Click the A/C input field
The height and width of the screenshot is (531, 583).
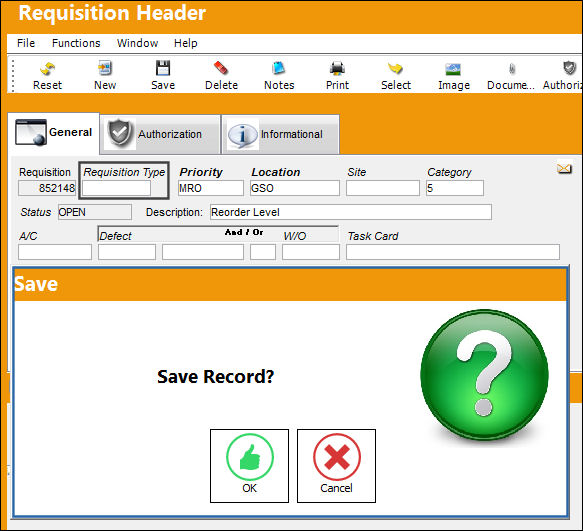[55, 252]
